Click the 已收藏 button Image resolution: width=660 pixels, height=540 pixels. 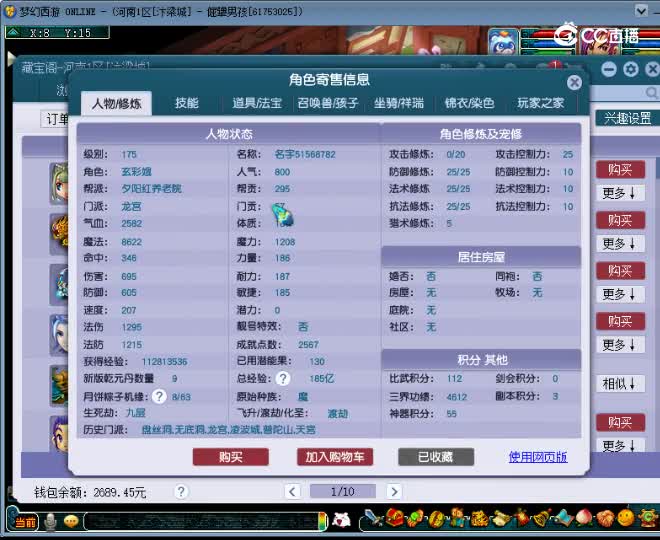tap(436, 457)
